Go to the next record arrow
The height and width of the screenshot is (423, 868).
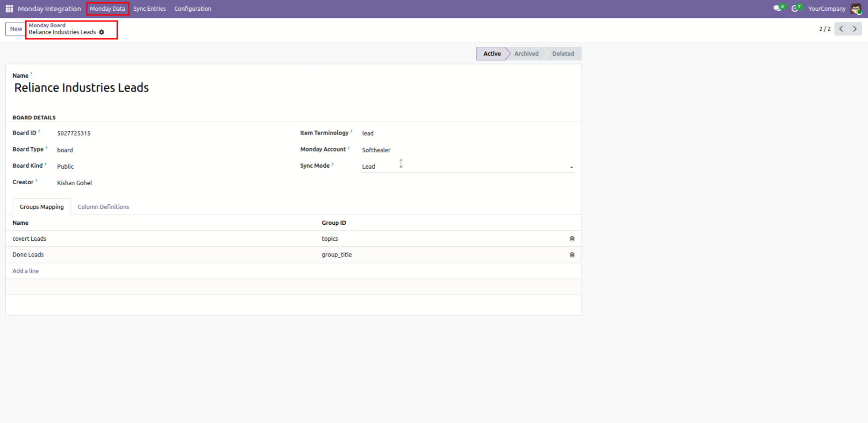pos(855,29)
